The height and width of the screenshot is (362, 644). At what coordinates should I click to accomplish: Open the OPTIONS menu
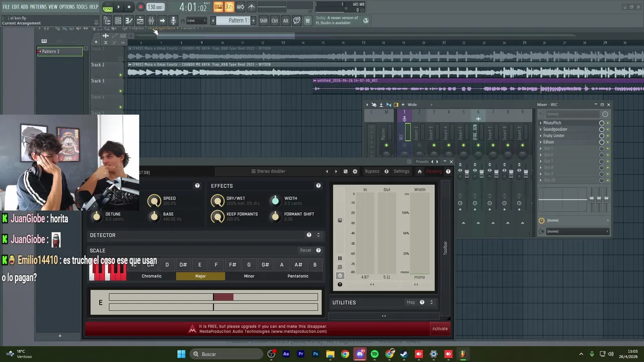click(67, 7)
